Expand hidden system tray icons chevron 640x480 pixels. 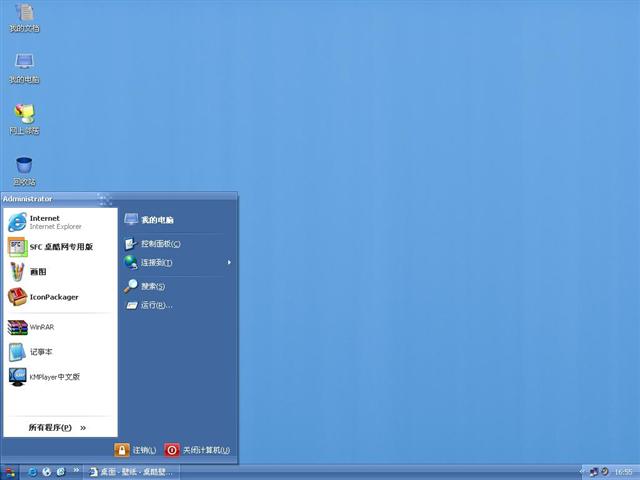pos(582,471)
